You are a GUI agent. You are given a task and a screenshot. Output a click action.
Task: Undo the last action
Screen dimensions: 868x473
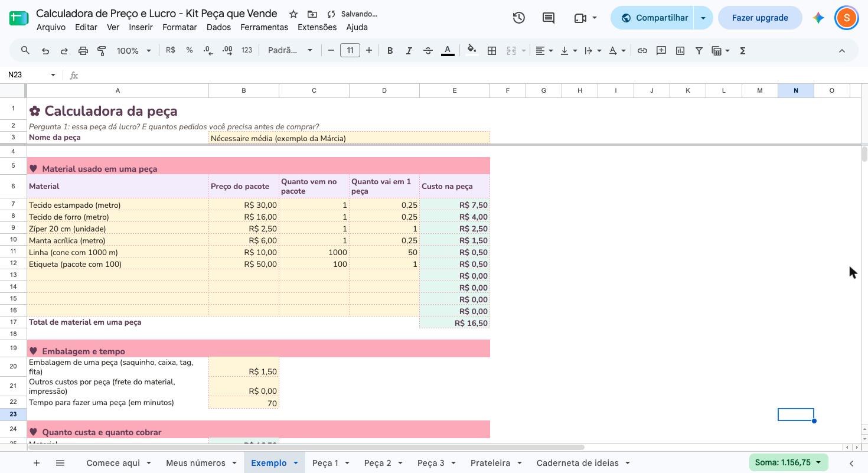point(45,51)
